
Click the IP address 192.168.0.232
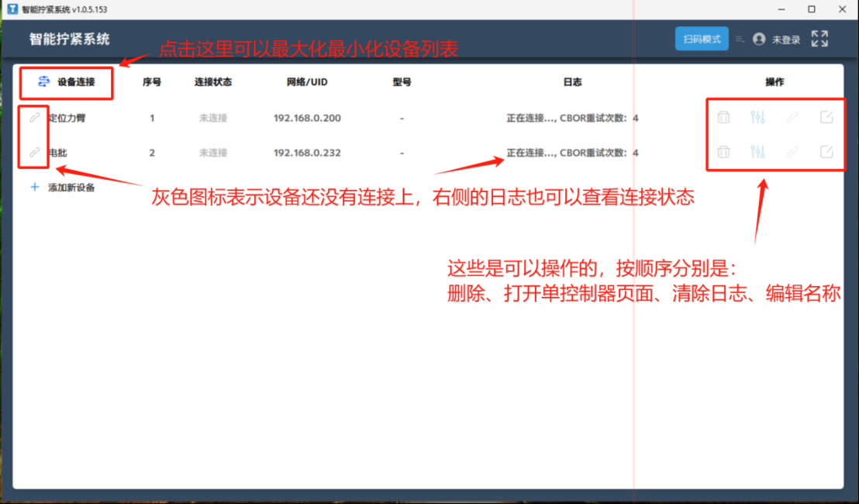307,153
